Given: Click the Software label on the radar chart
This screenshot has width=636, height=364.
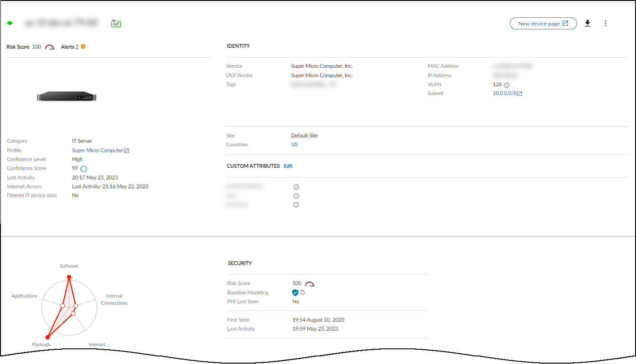Looking at the screenshot, I should click(x=69, y=266).
